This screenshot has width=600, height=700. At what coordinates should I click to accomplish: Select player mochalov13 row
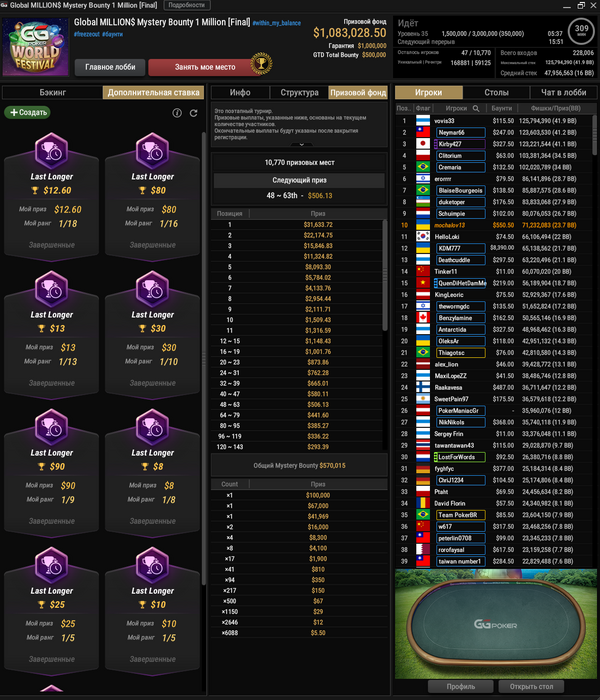(495, 225)
